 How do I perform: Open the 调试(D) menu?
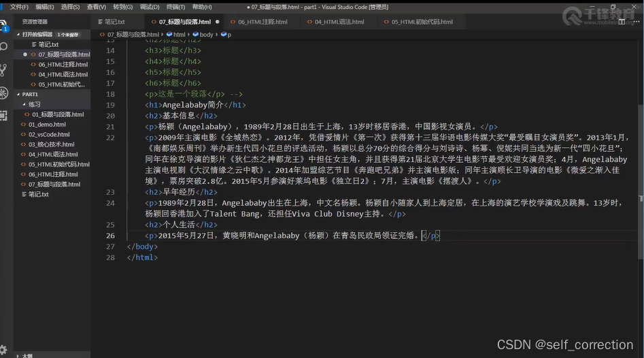pyautogui.click(x=150, y=7)
